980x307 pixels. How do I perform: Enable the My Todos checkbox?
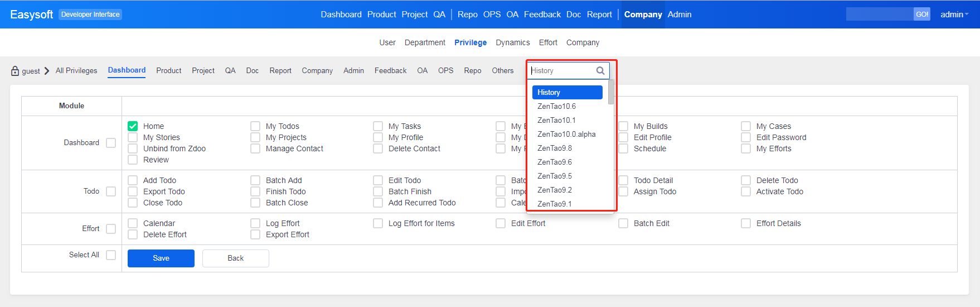pyautogui.click(x=255, y=126)
